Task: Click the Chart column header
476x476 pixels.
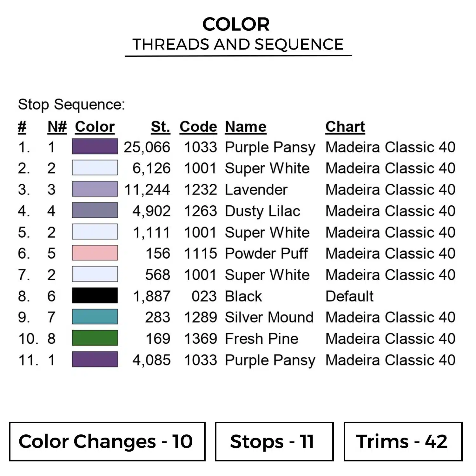Action: tap(345, 127)
